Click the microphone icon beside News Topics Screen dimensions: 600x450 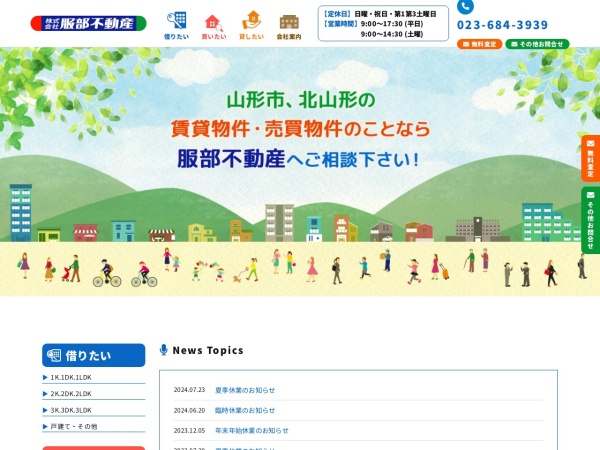click(164, 350)
